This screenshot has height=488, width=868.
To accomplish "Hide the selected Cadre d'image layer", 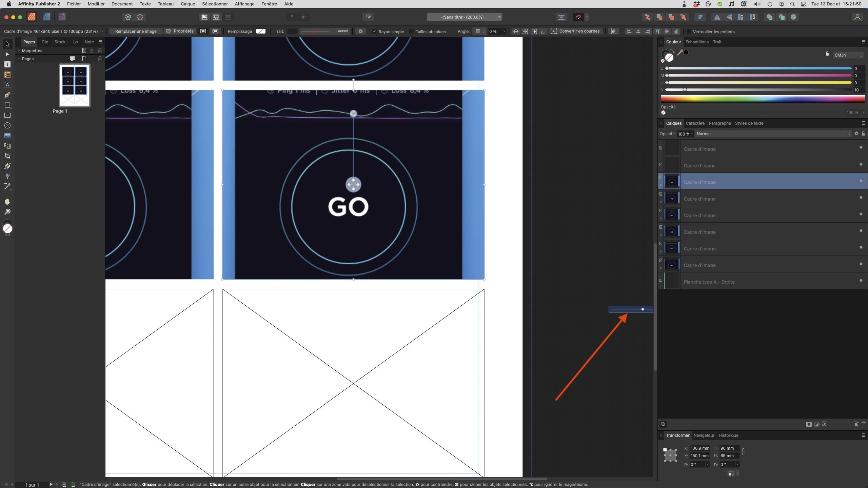I will 861,181.
